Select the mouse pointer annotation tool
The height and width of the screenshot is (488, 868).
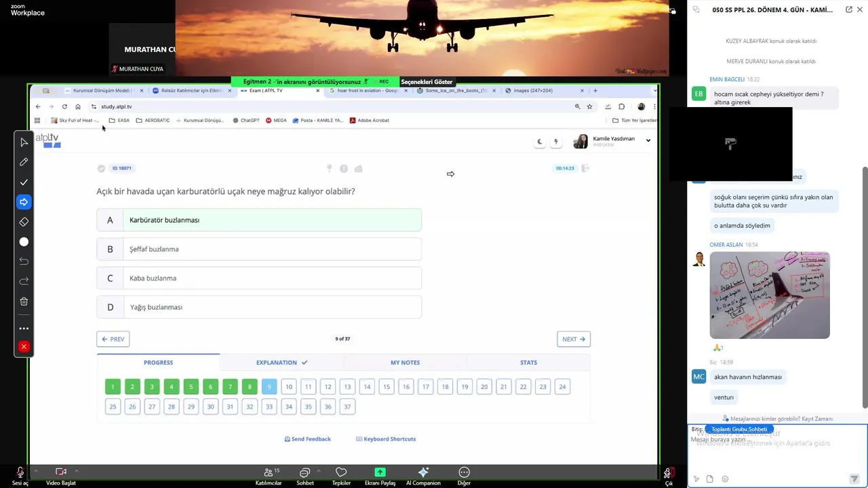click(24, 142)
